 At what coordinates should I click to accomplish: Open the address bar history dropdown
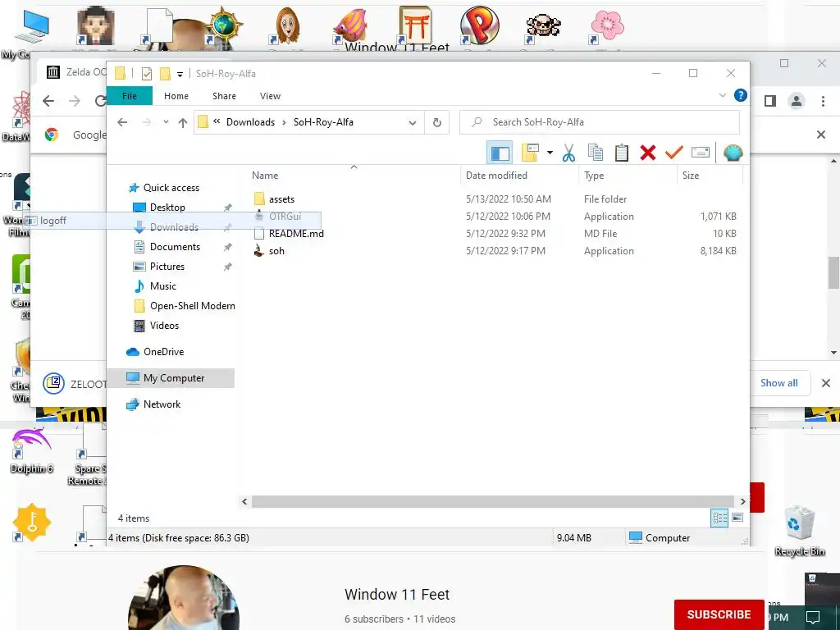pyautogui.click(x=413, y=123)
